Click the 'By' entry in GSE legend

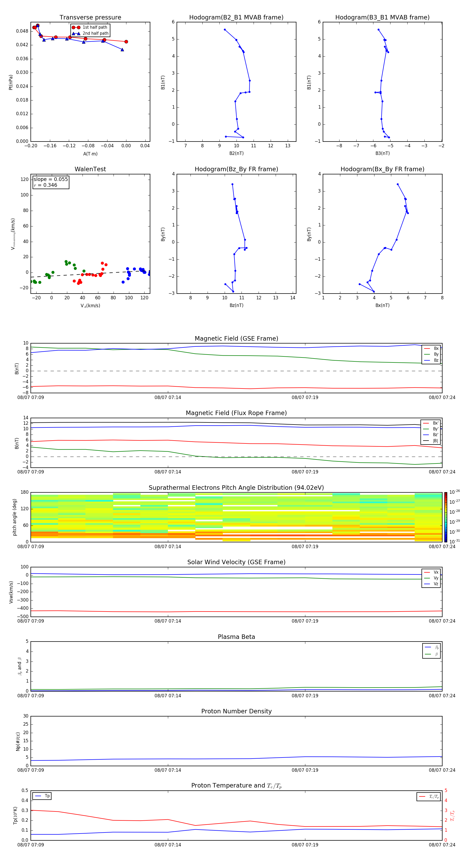[x=431, y=355]
